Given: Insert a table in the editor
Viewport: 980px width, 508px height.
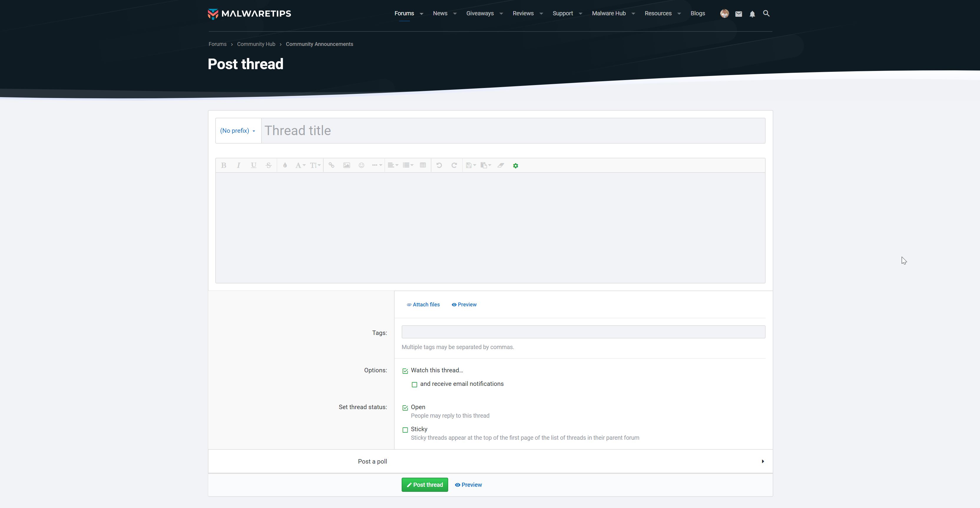Looking at the screenshot, I should tap(423, 165).
